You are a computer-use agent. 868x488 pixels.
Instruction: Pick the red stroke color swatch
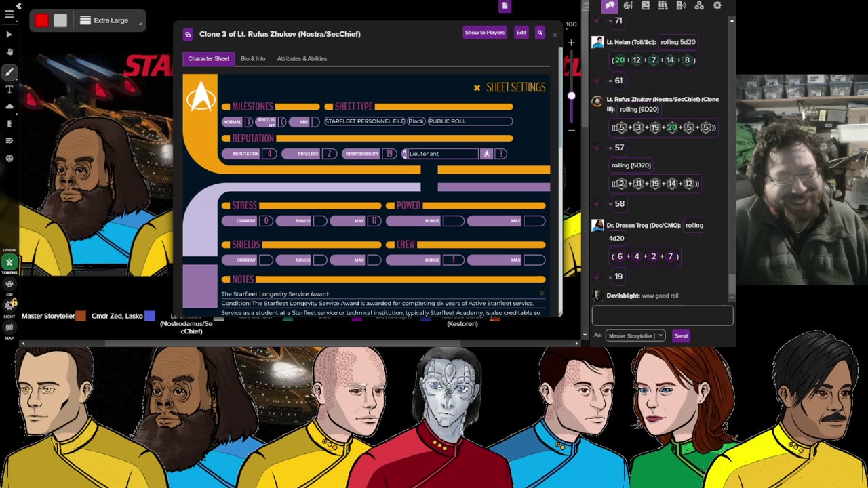coord(42,20)
